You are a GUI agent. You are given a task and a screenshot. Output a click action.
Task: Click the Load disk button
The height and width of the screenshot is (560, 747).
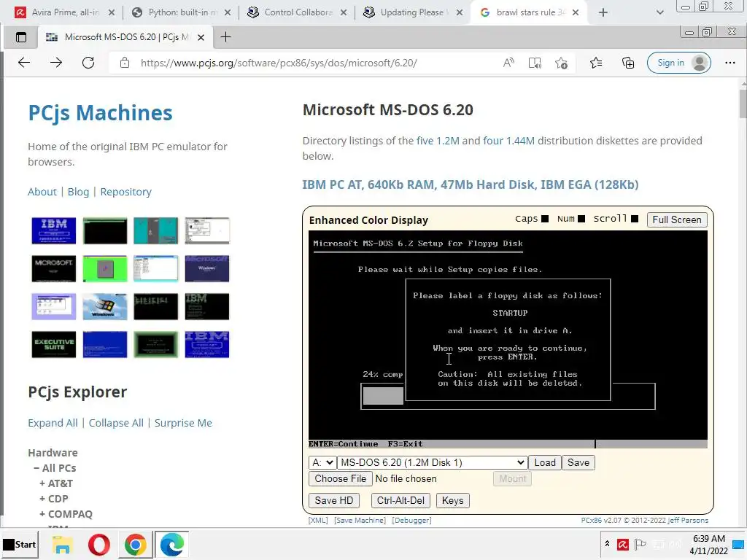click(544, 462)
